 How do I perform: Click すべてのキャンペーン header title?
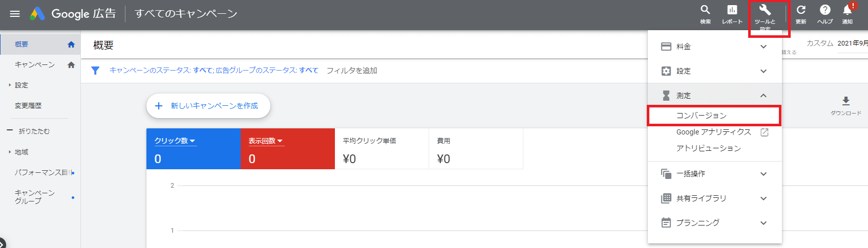186,14
